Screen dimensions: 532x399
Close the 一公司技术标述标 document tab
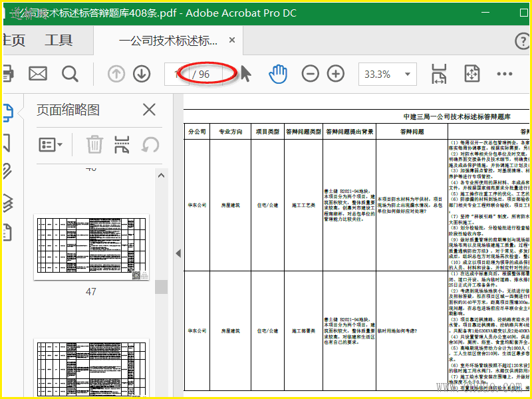(x=232, y=40)
